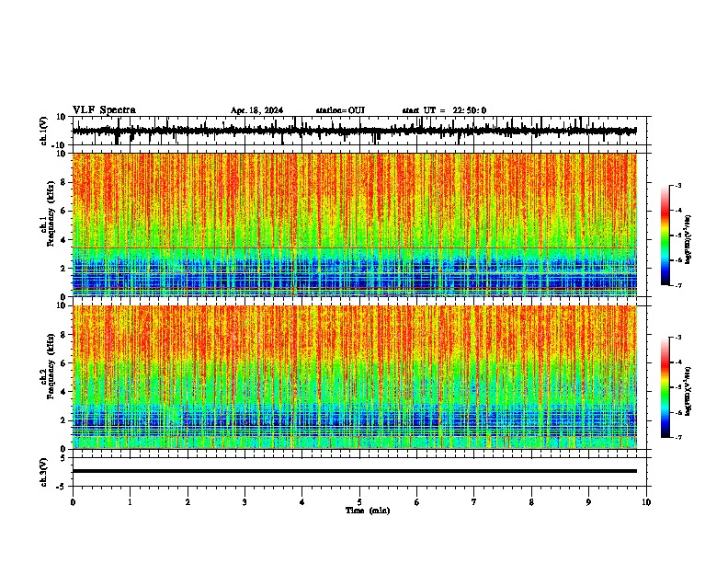Click time-axis tick label "8"

pyautogui.click(x=531, y=502)
